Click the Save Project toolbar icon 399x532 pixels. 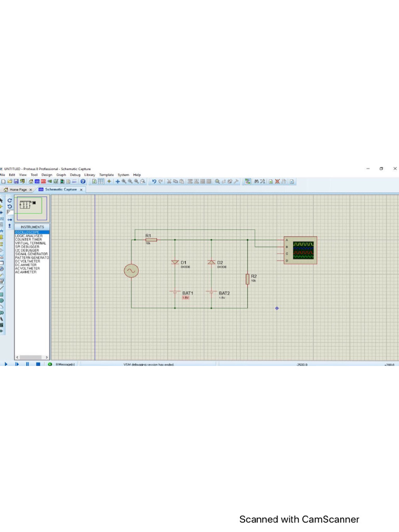point(16,181)
